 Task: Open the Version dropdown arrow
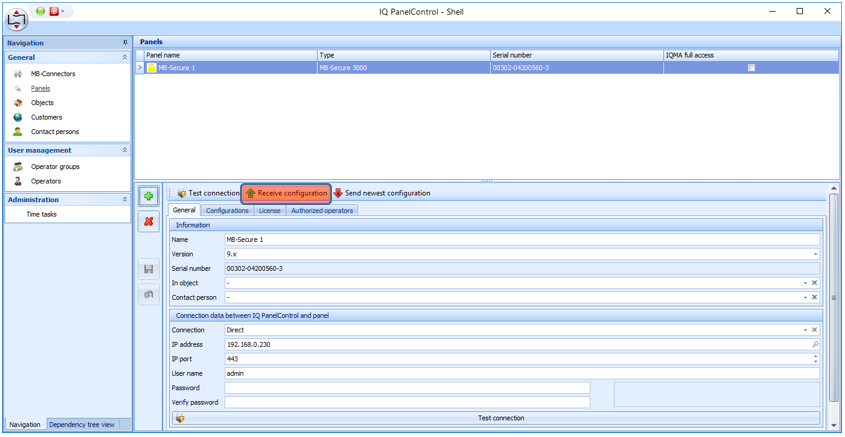pyautogui.click(x=815, y=254)
